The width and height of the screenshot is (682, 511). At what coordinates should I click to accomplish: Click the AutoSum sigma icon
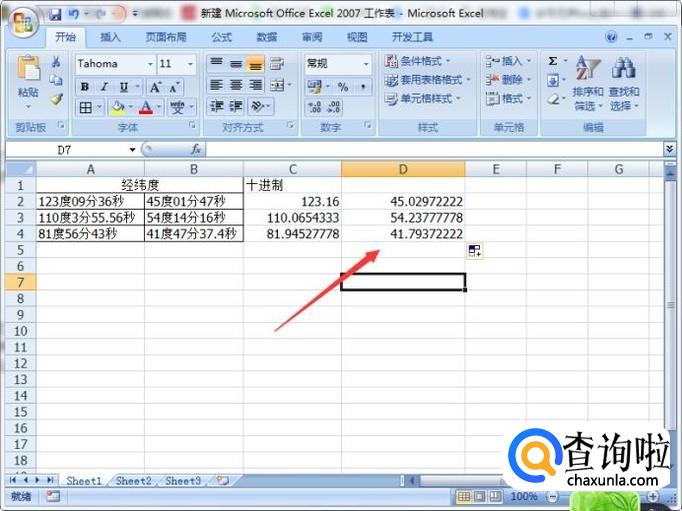pyautogui.click(x=553, y=61)
